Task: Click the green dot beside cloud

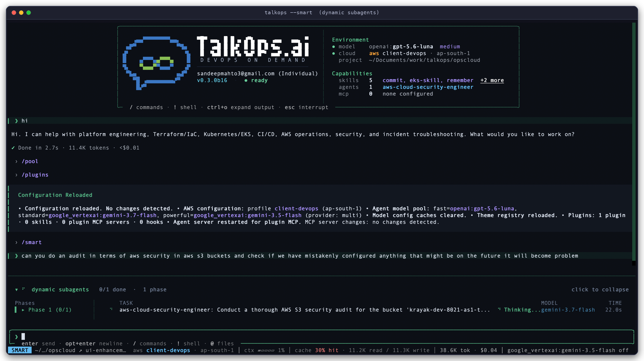Action: tap(334, 54)
